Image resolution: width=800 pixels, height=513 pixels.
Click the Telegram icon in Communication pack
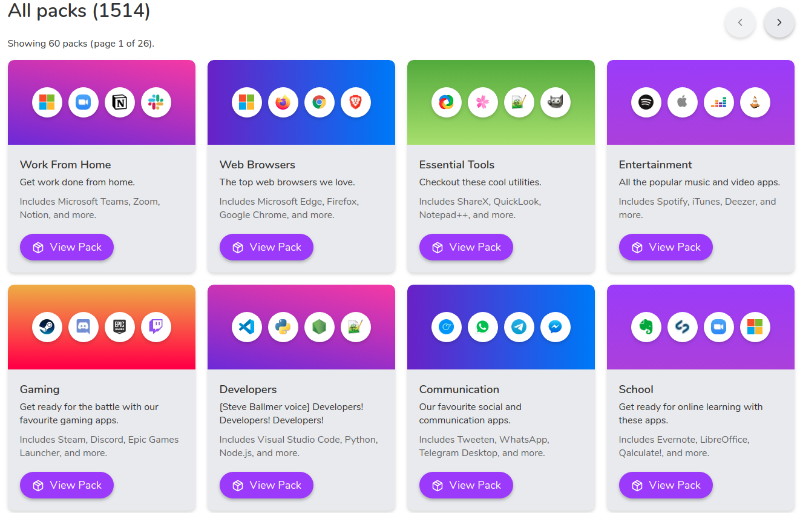519,327
